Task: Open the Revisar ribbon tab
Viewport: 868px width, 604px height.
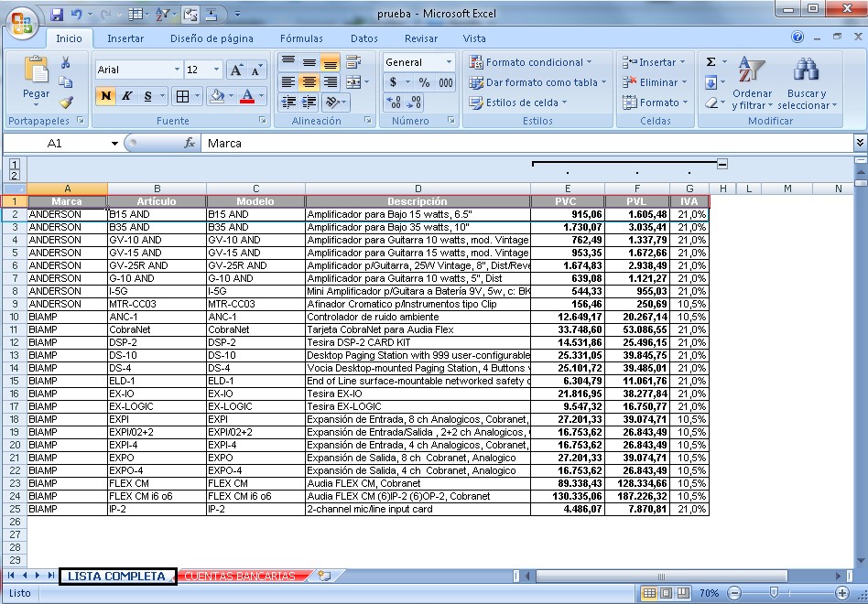Action: tap(420, 38)
